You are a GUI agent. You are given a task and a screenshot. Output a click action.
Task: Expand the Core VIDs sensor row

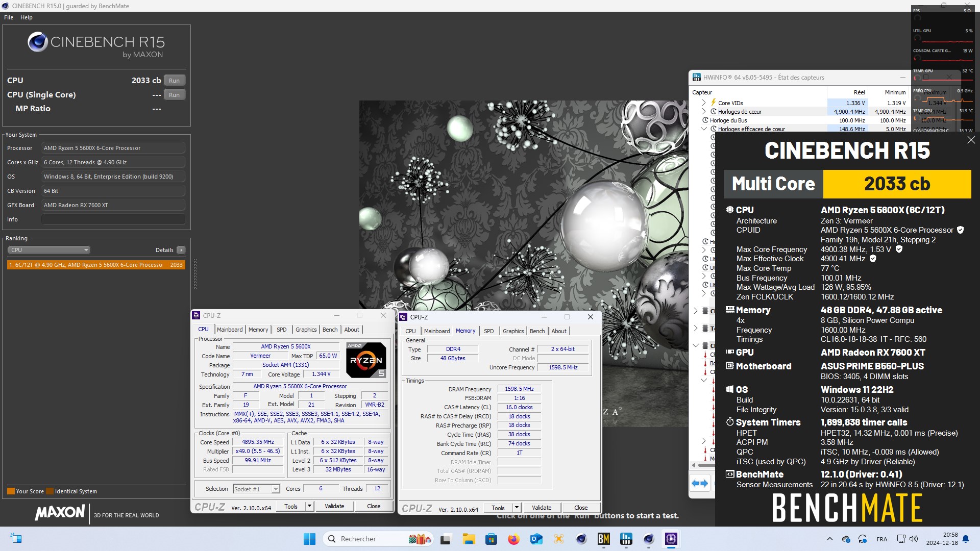(704, 103)
